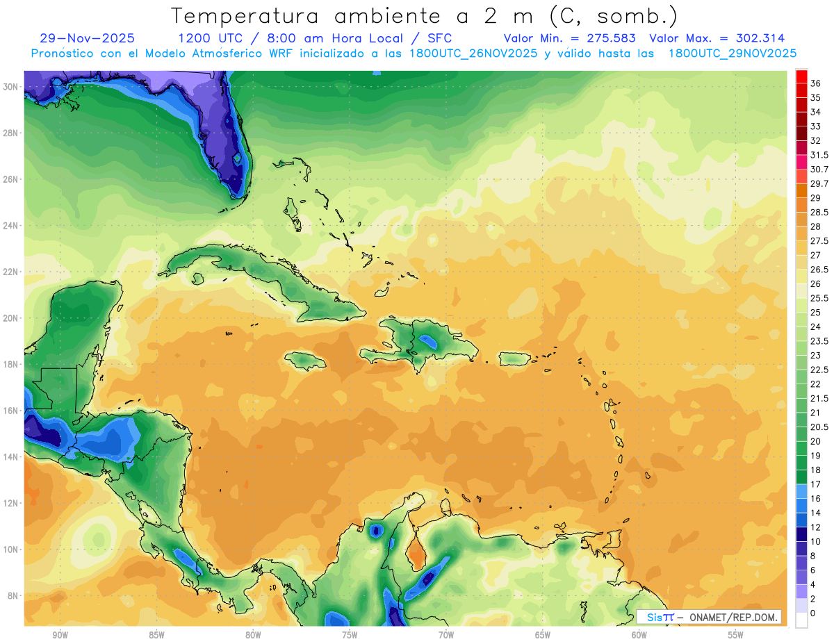Click the '85W' longitude axis label
The image size is (834, 644).
pos(156,635)
